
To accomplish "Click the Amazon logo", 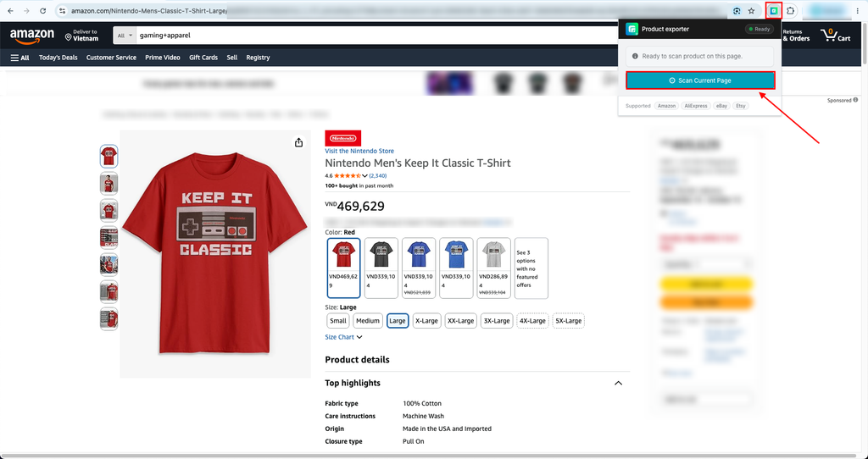I will (32, 36).
